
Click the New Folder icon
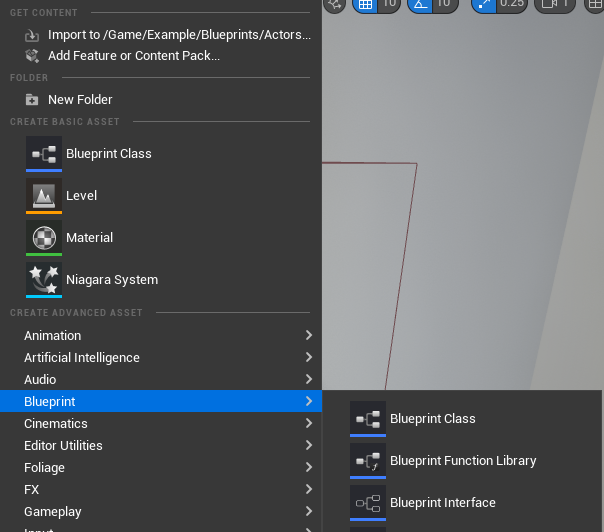click(x=32, y=100)
